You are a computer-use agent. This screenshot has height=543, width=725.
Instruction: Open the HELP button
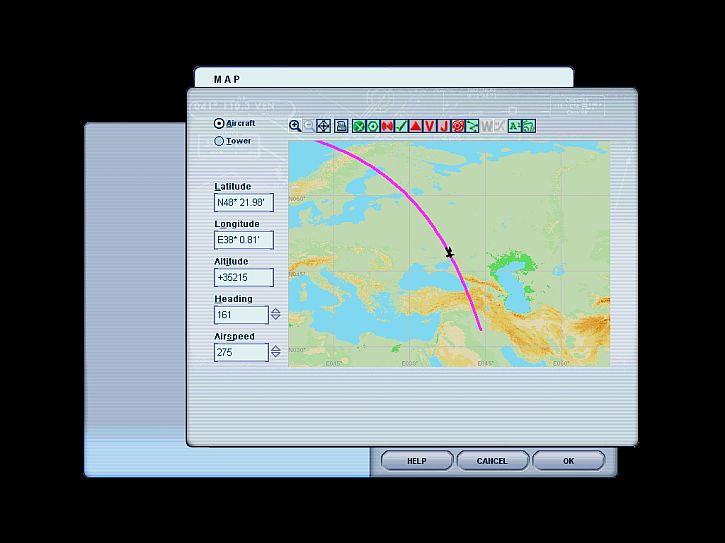point(416,461)
